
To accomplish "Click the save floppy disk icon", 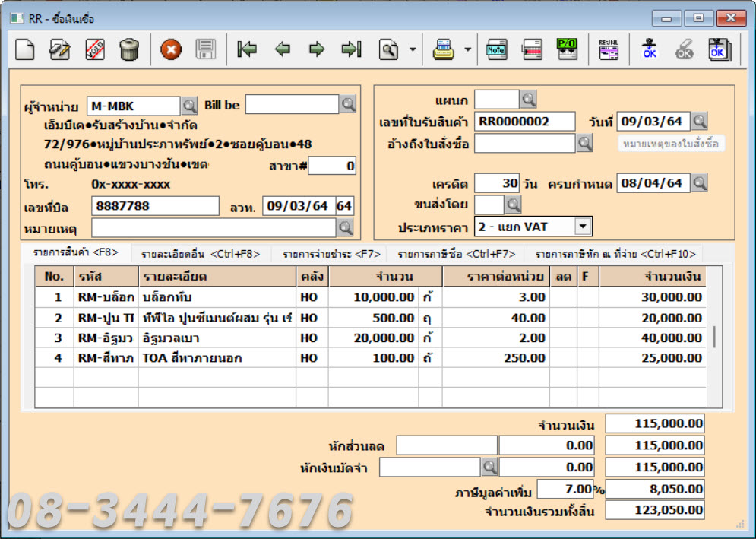I will (x=206, y=49).
